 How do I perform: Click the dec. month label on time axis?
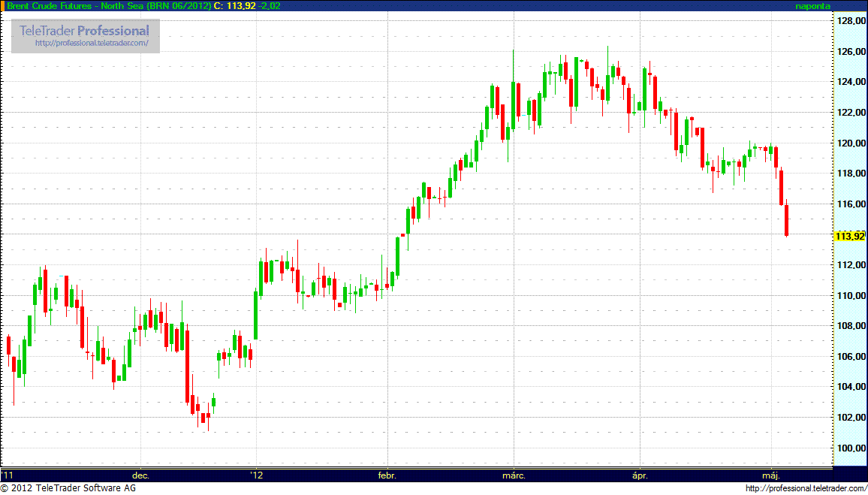coord(140,475)
